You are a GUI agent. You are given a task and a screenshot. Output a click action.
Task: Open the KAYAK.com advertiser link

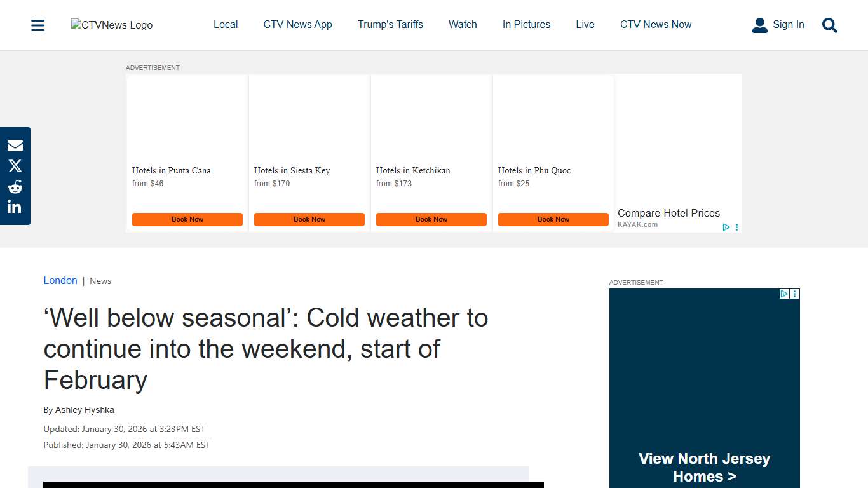638,224
